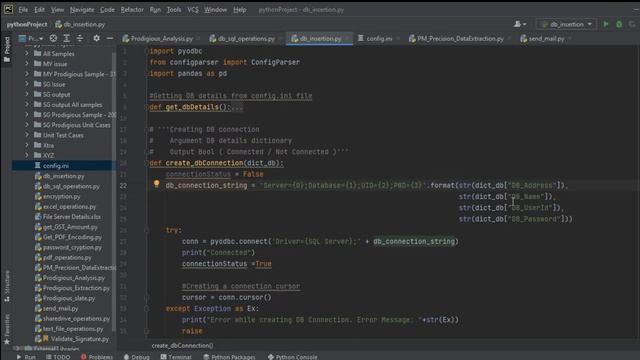Open the Run tool window

(x=26, y=357)
